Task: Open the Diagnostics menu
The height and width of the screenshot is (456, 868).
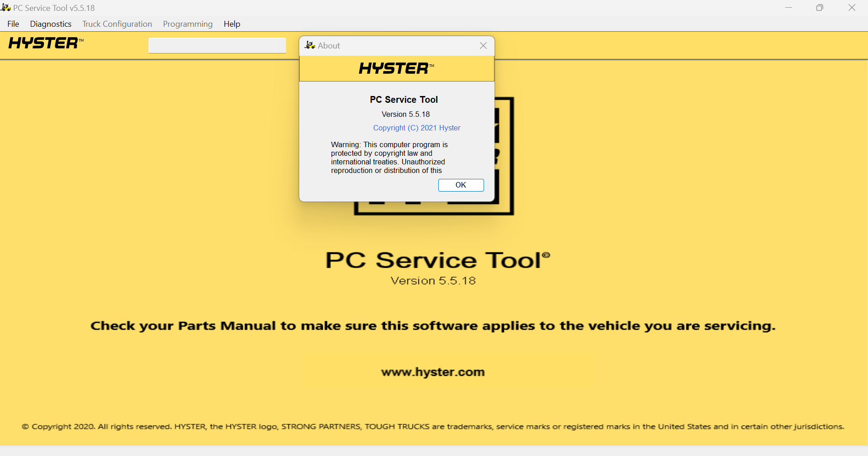Action: tap(51, 24)
